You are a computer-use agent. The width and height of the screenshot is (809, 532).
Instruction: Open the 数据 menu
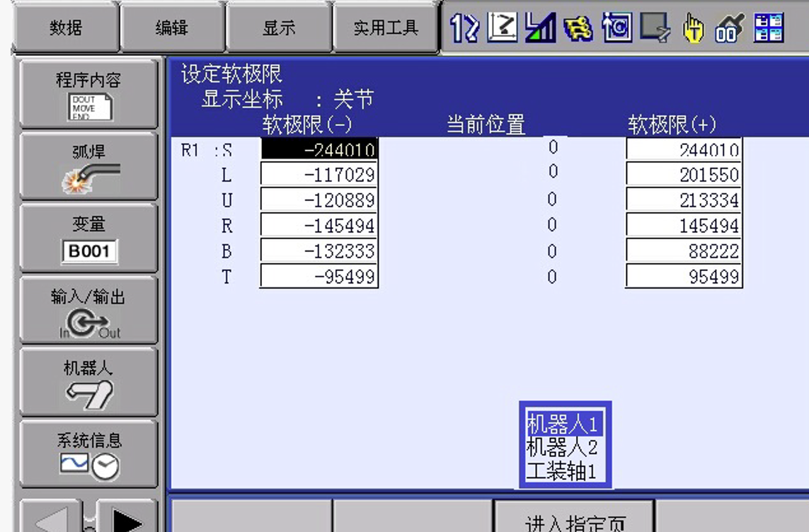click(x=65, y=28)
